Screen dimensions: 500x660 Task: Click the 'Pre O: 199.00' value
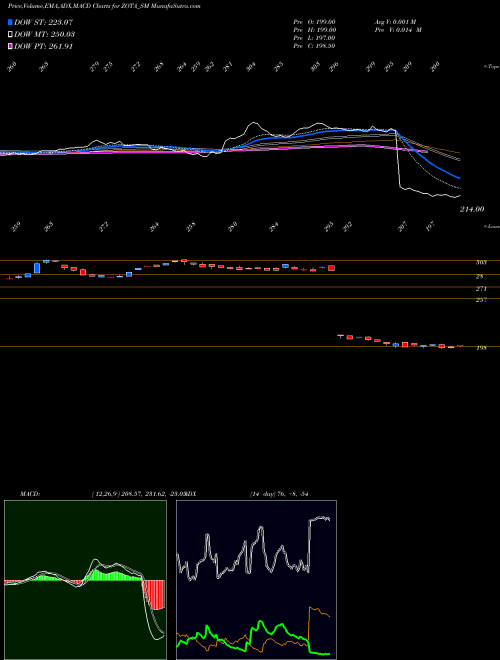[x=314, y=22]
